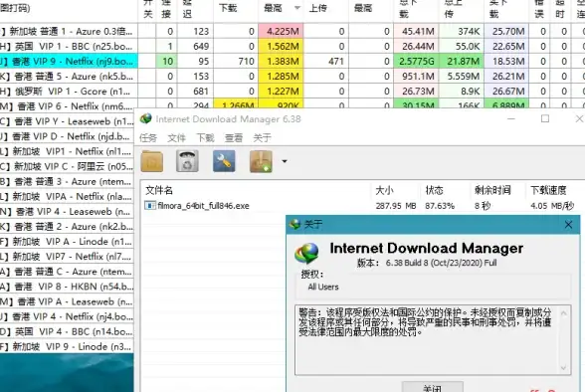Select 香港 VIP Y - Leaseweb node
Image resolution: width=585 pixels, height=392 pixels.
(x=67, y=121)
